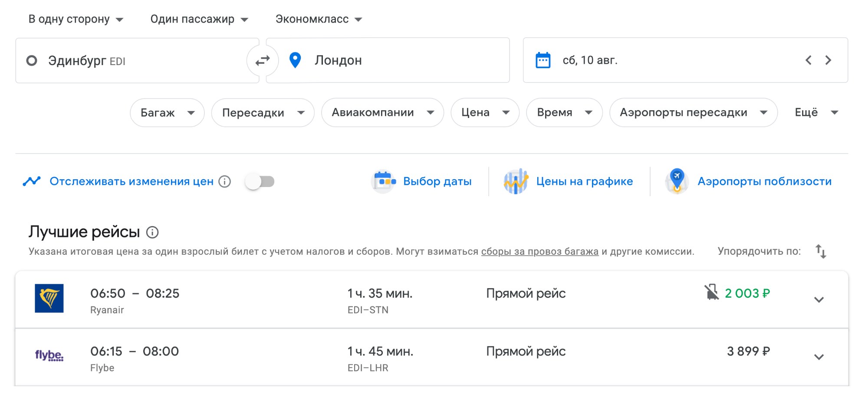868x417 pixels.
Task: Expand the Flybe flight details
Action: click(819, 357)
